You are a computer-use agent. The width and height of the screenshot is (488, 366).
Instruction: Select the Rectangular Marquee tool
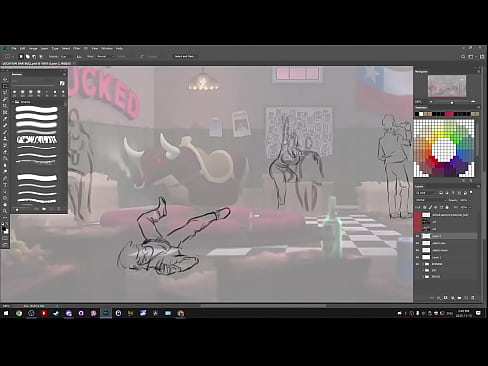[x=5, y=86]
